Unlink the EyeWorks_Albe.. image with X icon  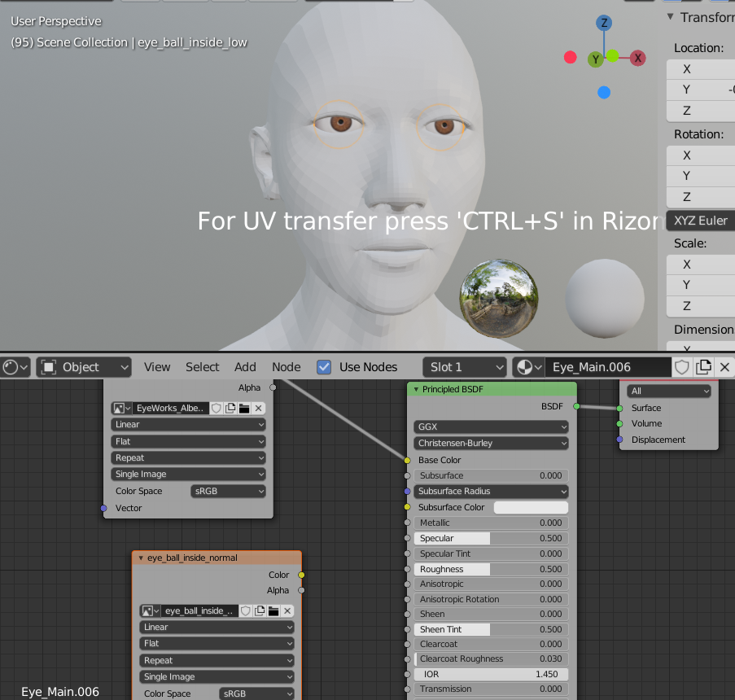pos(258,409)
